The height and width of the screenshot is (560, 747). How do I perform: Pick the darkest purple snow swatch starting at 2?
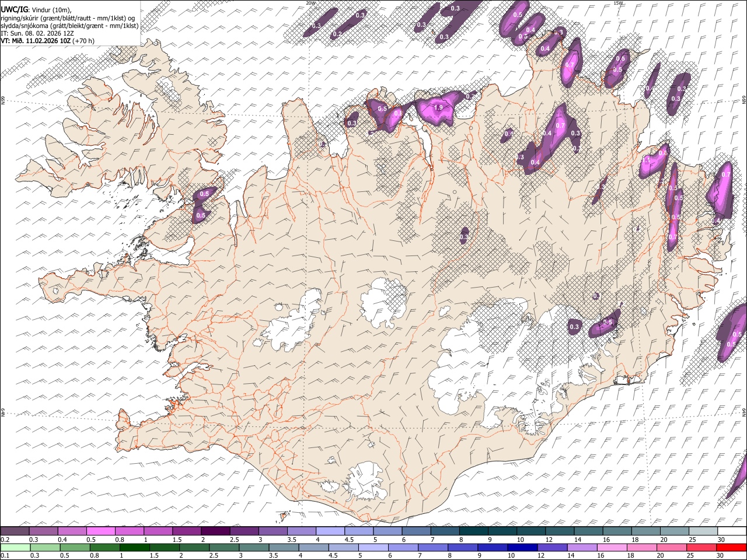(215, 531)
